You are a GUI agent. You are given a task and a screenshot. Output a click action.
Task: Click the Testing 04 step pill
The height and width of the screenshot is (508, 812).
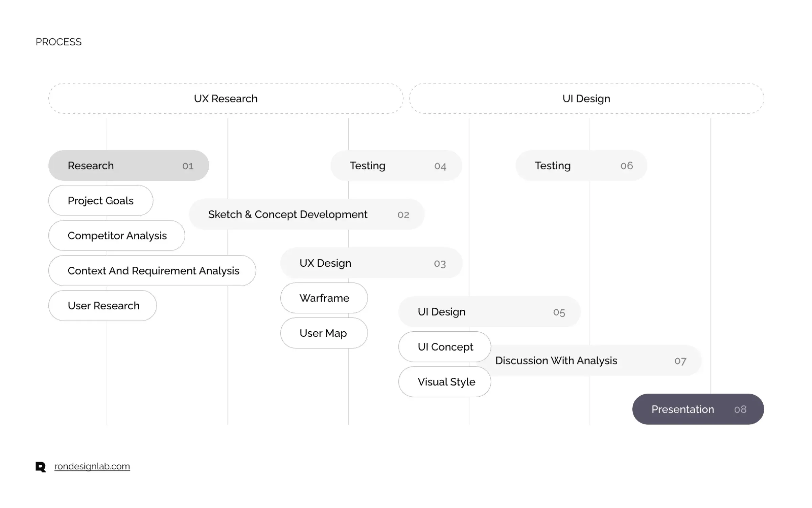(396, 165)
